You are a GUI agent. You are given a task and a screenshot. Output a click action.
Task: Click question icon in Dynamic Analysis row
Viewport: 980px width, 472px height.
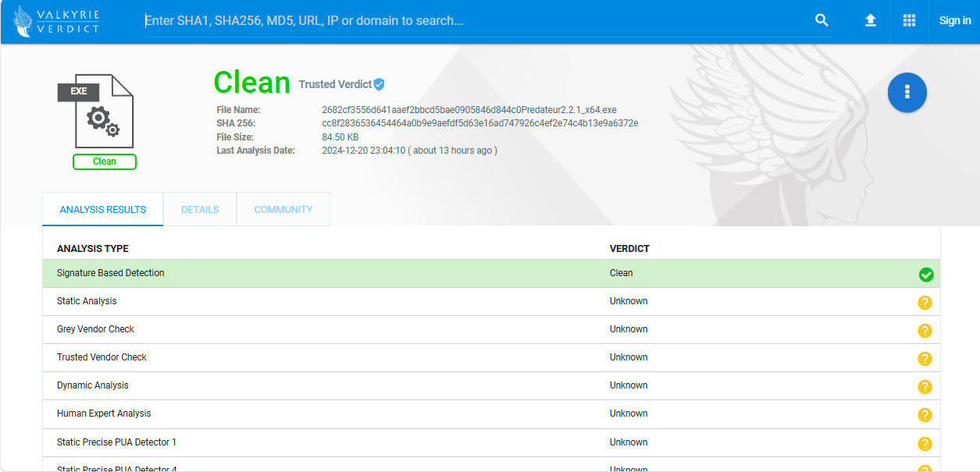[925, 387]
